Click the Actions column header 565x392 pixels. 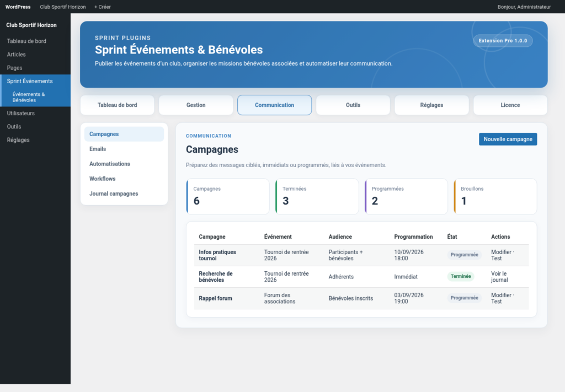(x=500, y=237)
